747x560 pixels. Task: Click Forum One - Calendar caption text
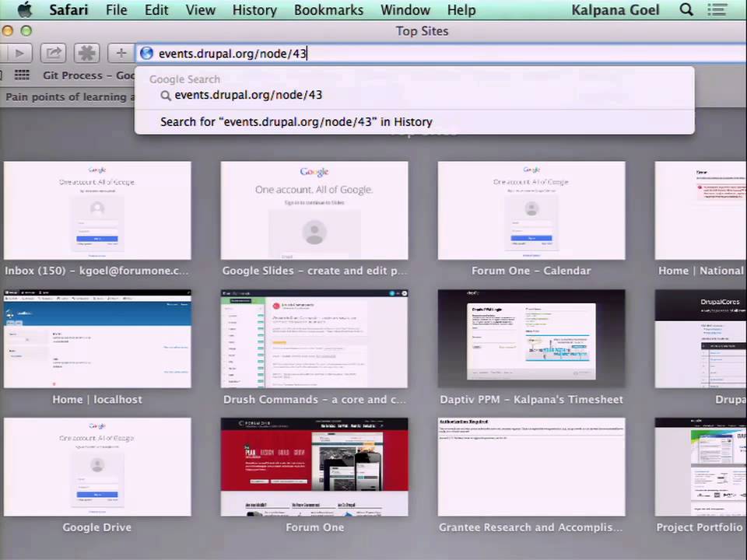pyautogui.click(x=531, y=271)
